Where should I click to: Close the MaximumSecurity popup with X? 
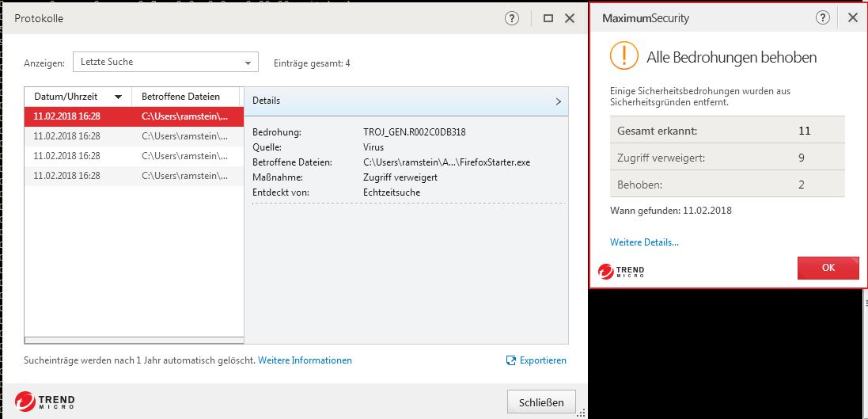coord(852,17)
